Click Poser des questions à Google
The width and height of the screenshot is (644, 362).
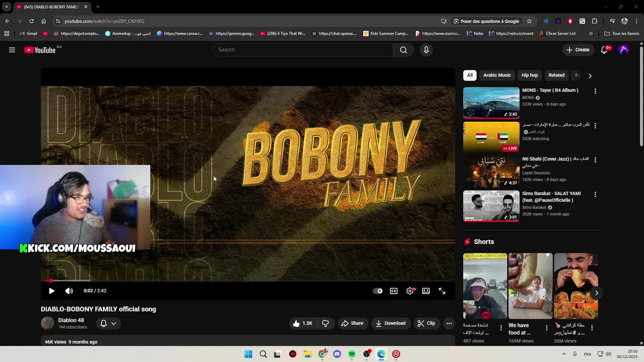click(487, 21)
